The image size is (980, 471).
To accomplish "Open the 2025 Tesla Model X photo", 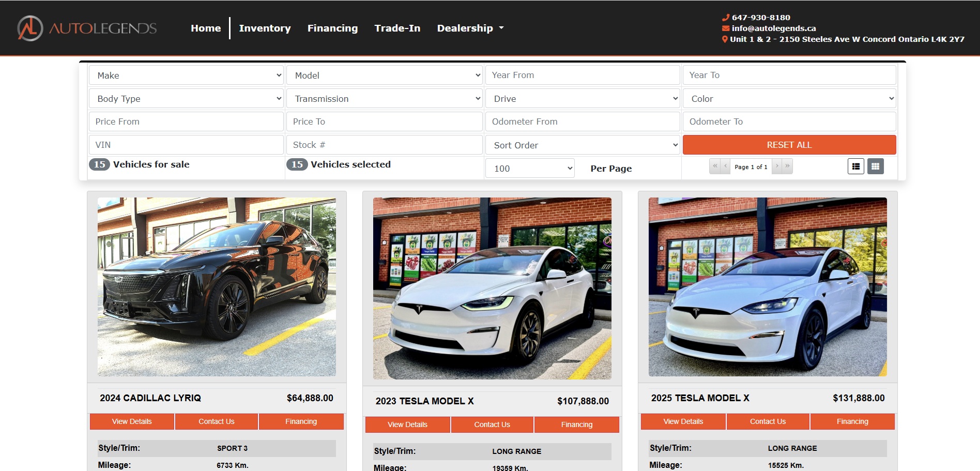I will click(768, 287).
